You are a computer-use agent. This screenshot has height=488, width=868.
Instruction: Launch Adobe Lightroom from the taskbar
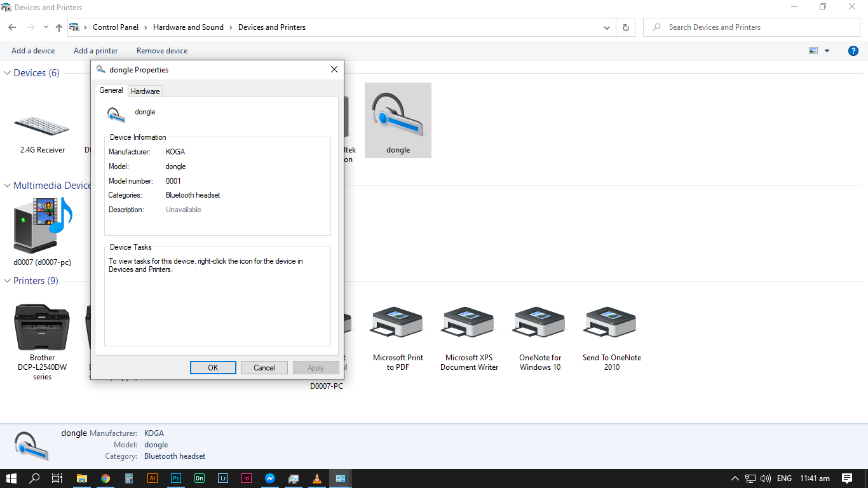tap(223, 478)
